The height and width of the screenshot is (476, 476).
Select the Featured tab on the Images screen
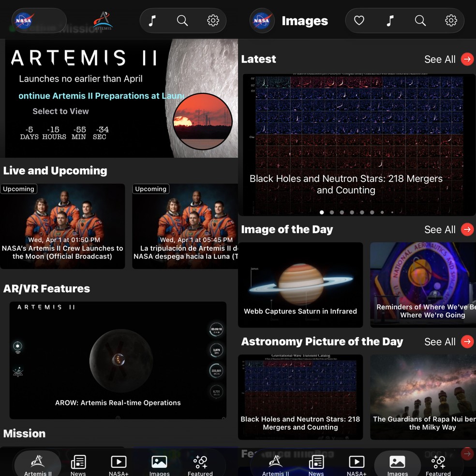click(x=438, y=465)
